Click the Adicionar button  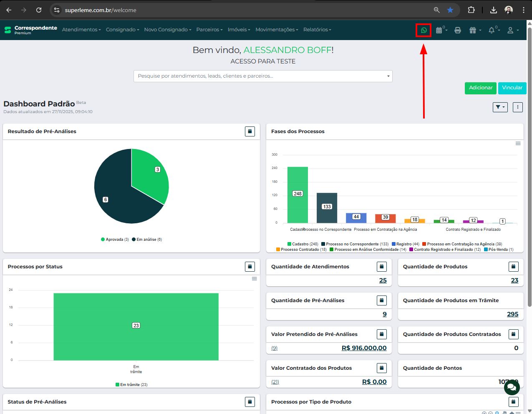click(480, 88)
